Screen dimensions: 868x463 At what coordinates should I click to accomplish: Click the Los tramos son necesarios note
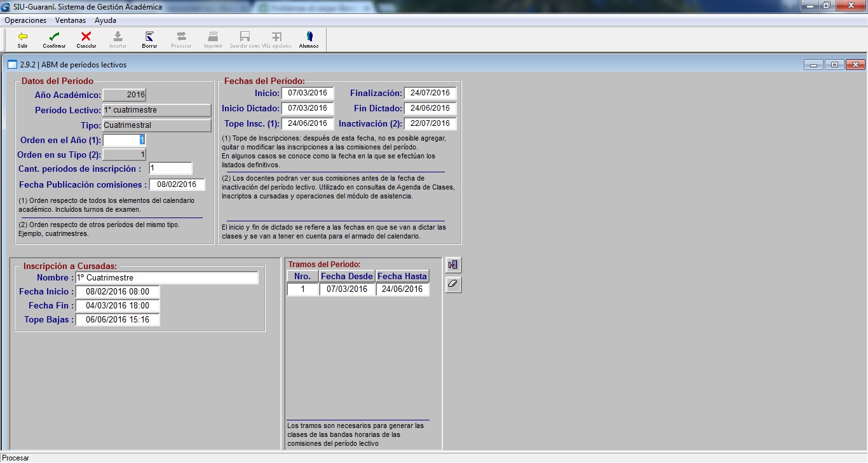[355, 434]
